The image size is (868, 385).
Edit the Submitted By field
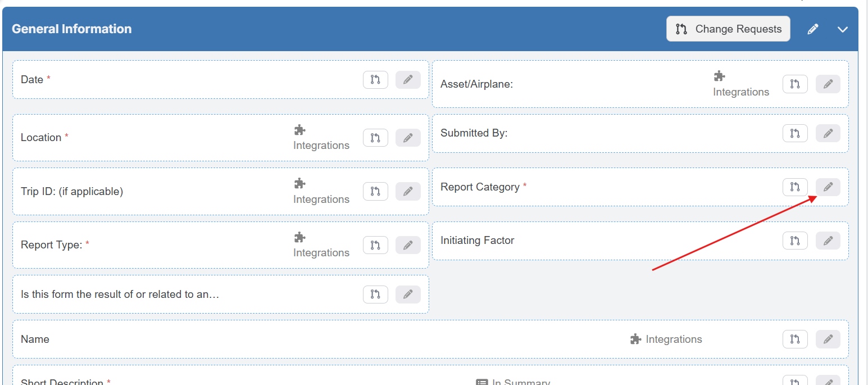(x=828, y=133)
